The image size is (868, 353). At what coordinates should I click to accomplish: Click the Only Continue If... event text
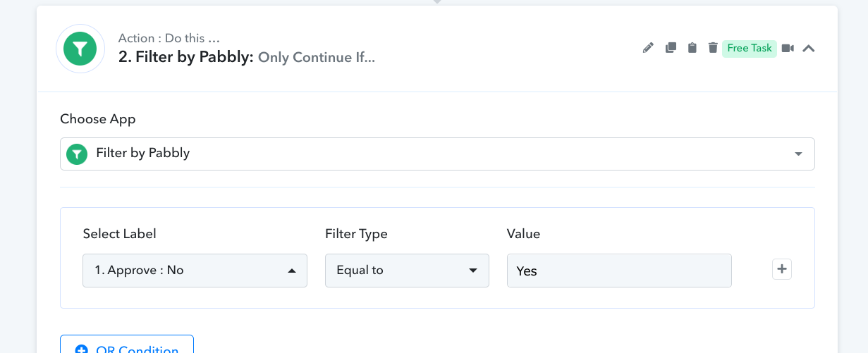317,58
